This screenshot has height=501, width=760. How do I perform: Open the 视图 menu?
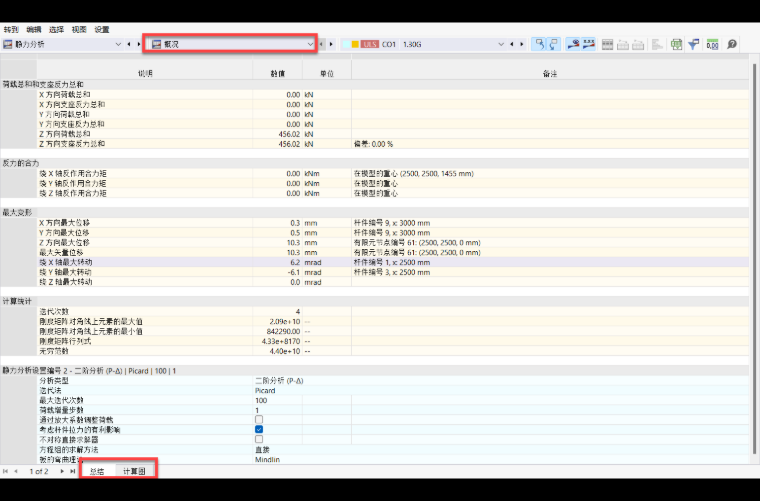click(79, 30)
